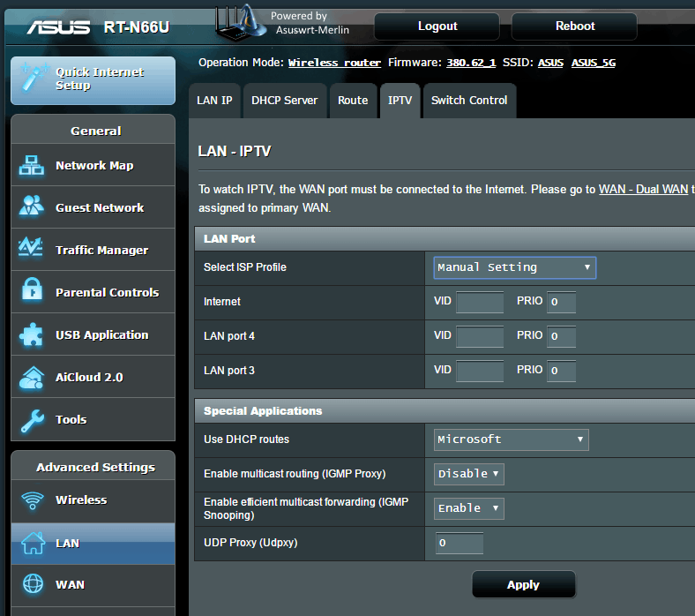Switch to the LAN IP tab

(x=214, y=101)
